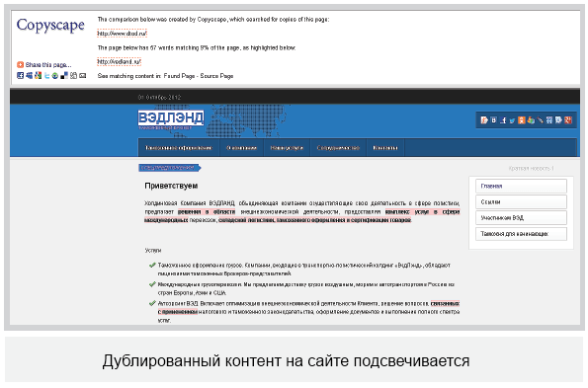
Task: Click Главная in the sidebar menu
Action: click(x=521, y=187)
